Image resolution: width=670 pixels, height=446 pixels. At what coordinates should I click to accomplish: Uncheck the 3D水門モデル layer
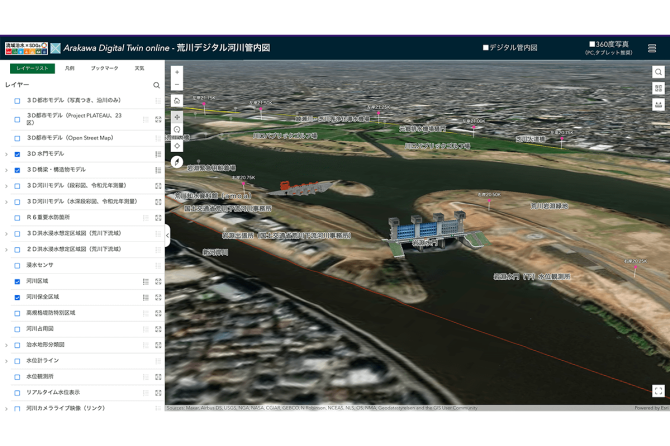click(x=17, y=154)
